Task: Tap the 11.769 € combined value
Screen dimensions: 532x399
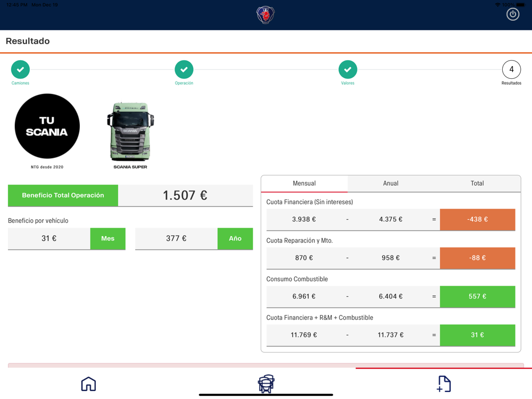Action: point(304,335)
